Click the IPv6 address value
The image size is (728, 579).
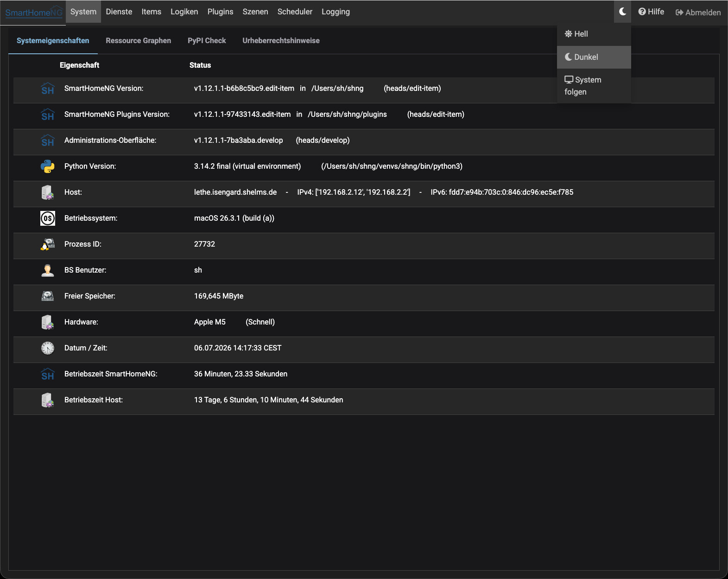pos(502,192)
